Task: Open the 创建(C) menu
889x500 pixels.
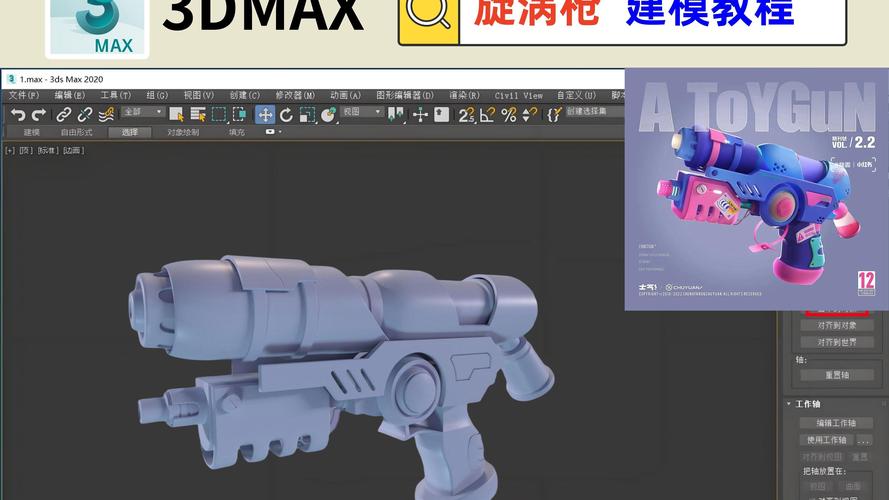Action: coord(244,95)
